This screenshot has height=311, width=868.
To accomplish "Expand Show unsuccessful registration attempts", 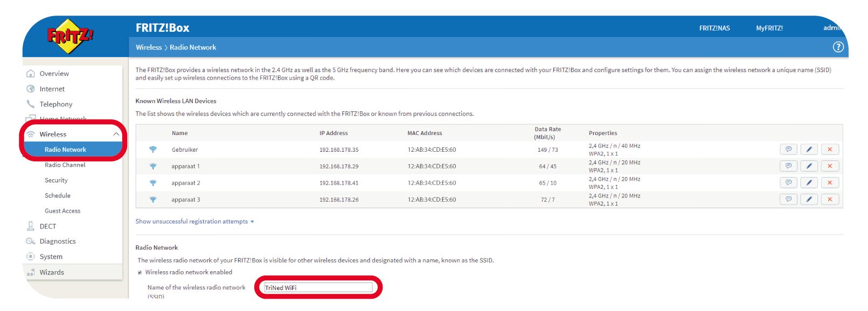I will (194, 222).
